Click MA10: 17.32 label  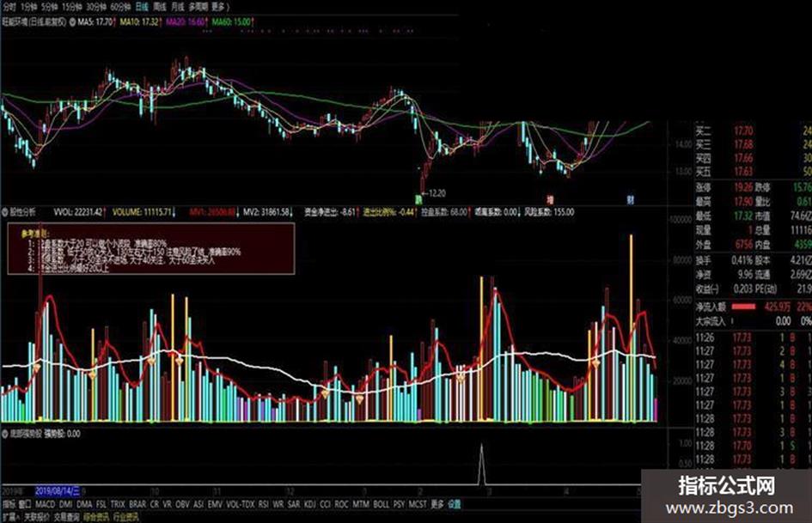click(x=139, y=22)
